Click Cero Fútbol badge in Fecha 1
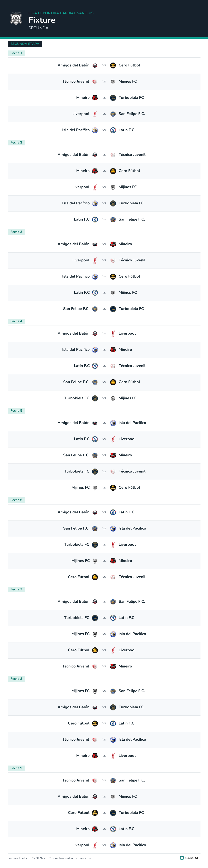 [x=113, y=65]
